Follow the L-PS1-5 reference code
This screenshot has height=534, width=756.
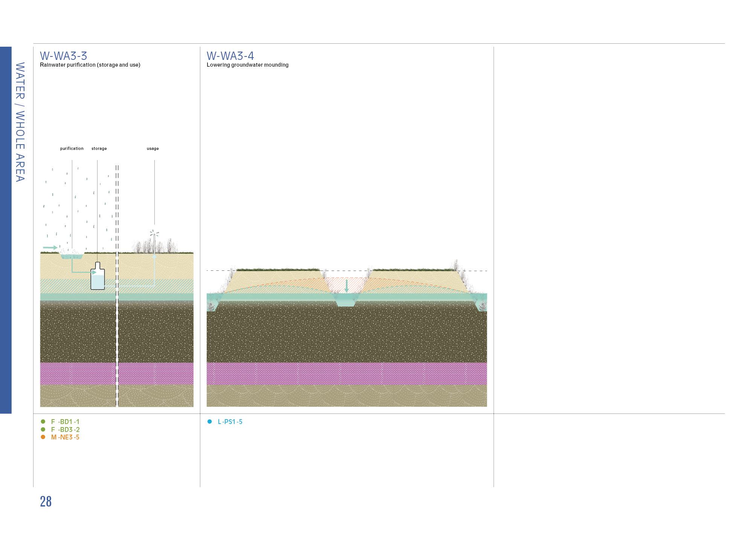[x=230, y=422]
